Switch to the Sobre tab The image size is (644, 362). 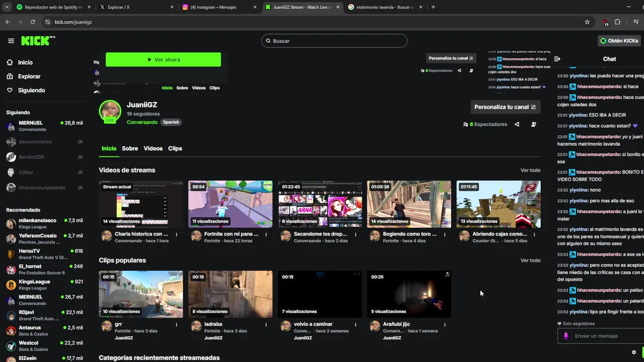click(130, 148)
